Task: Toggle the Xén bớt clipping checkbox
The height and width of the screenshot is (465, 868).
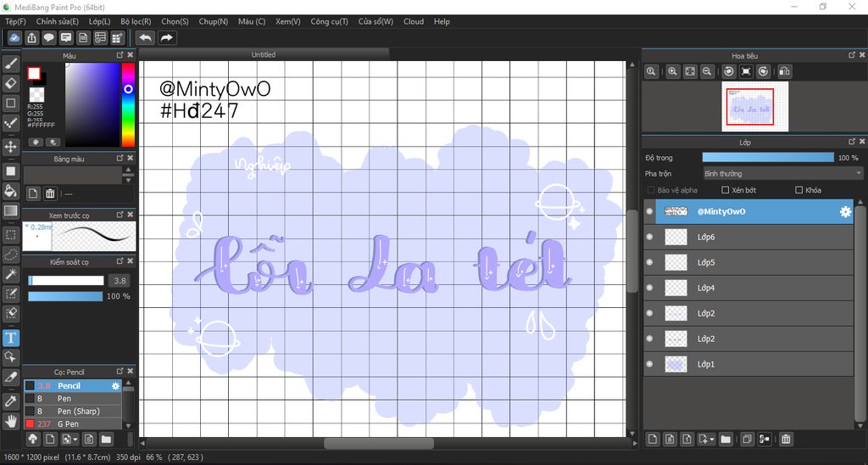Action: pos(726,190)
